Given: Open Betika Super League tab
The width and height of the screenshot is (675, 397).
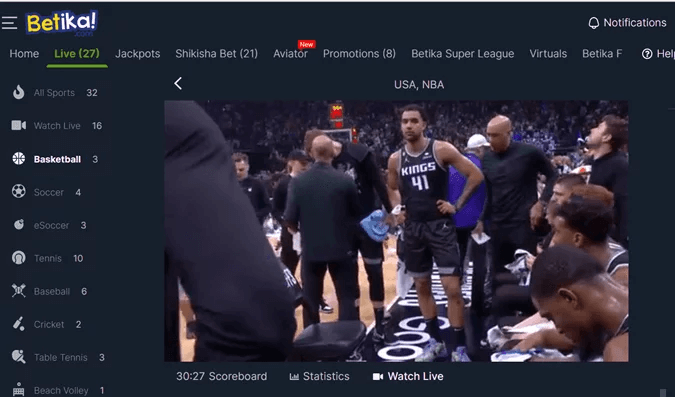Looking at the screenshot, I should 462,54.
